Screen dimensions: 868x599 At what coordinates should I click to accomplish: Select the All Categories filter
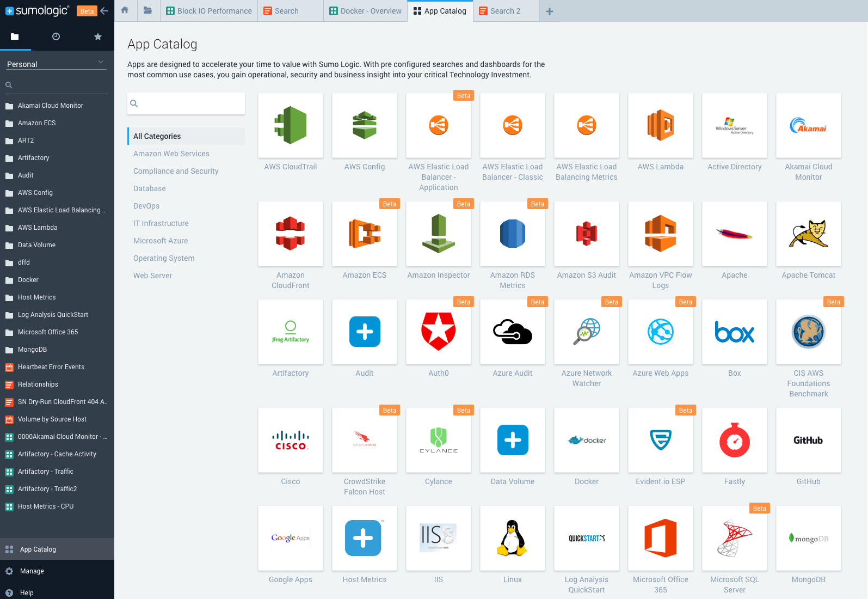(x=186, y=136)
